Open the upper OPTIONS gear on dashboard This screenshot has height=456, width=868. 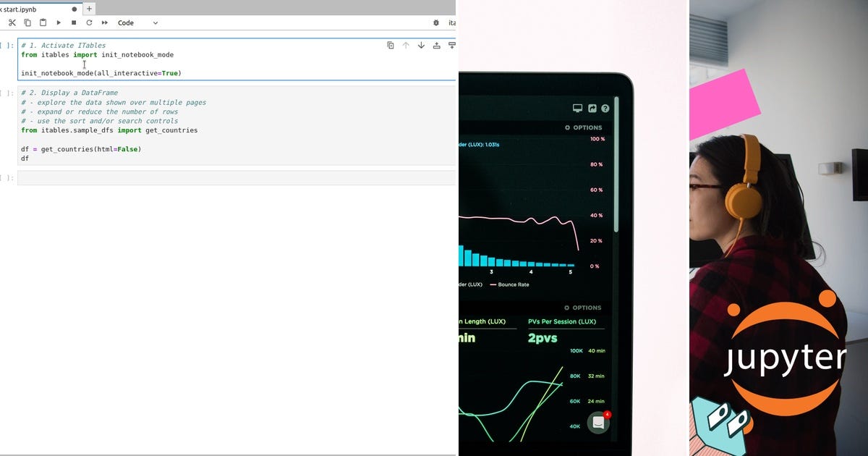[583, 127]
